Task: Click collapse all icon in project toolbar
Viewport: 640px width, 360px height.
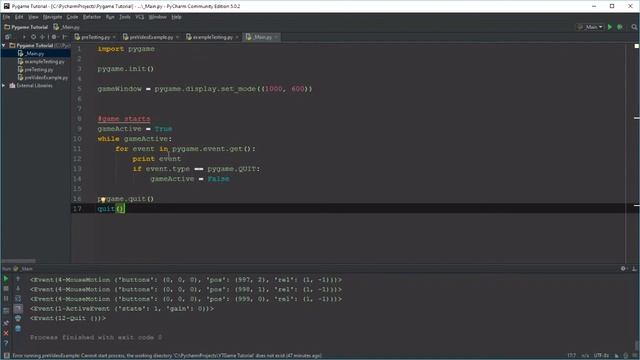Action: tap(42, 37)
